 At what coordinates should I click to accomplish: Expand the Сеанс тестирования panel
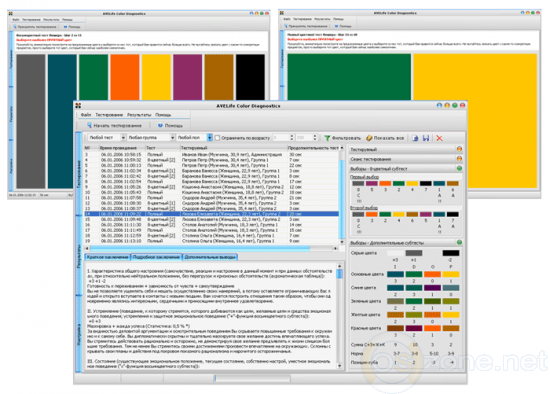tap(459, 159)
